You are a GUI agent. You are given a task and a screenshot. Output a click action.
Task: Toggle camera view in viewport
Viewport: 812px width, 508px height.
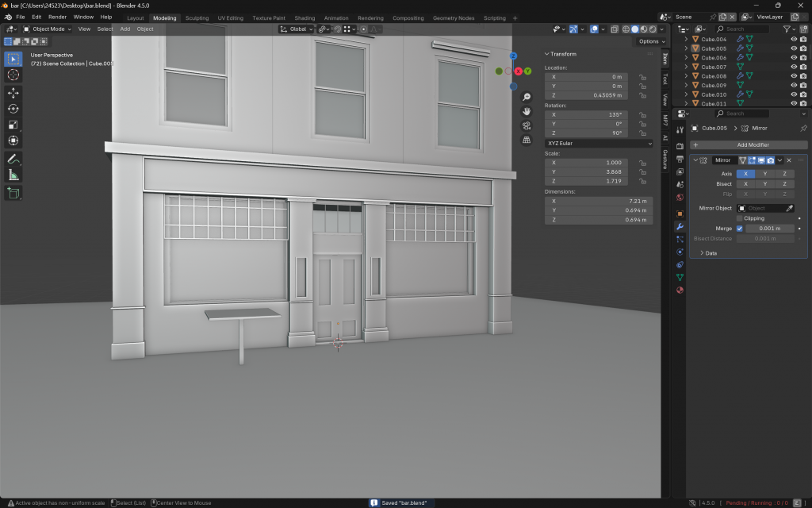coord(527,125)
